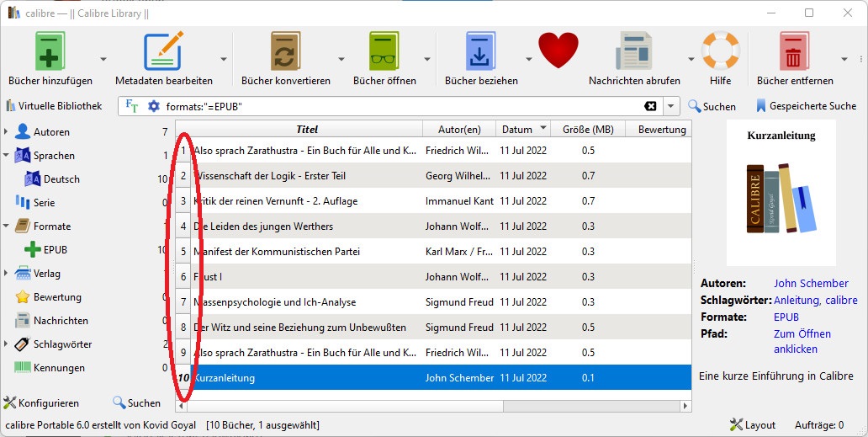Open dropdown arrow next to Bücher öffnen

coord(426,59)
